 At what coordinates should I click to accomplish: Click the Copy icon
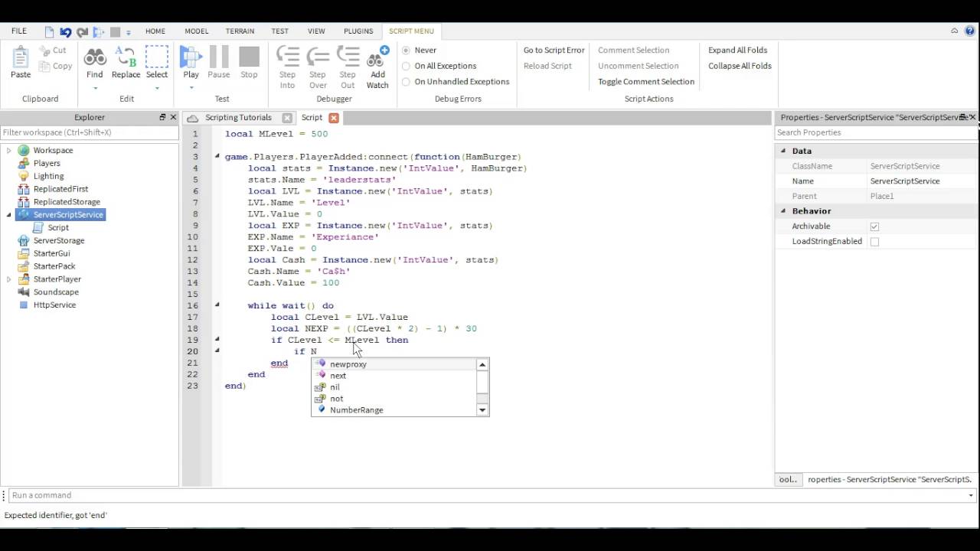(43, 66)
